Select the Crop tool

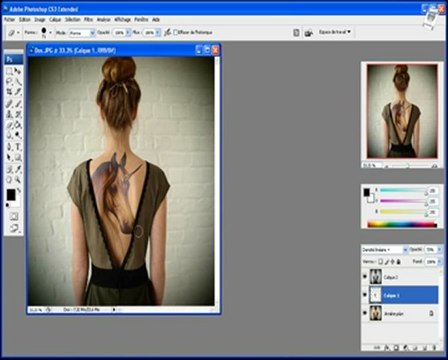pos(9,92)
